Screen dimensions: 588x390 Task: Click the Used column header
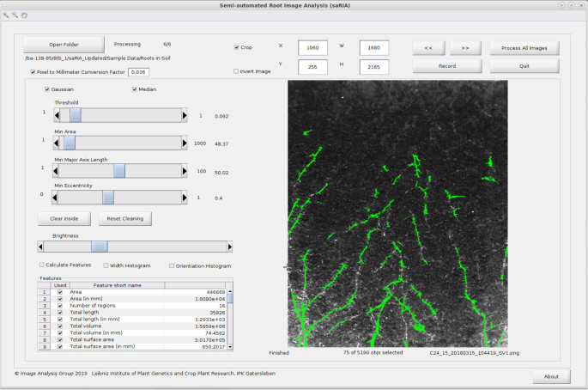pyautogui.click(x=60, y=285)
